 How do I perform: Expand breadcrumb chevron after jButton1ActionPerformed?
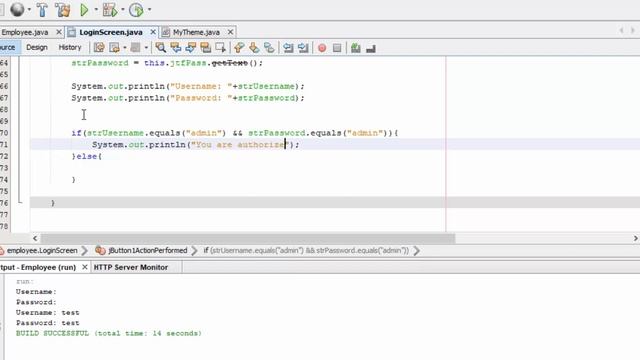tap(194, 251)
